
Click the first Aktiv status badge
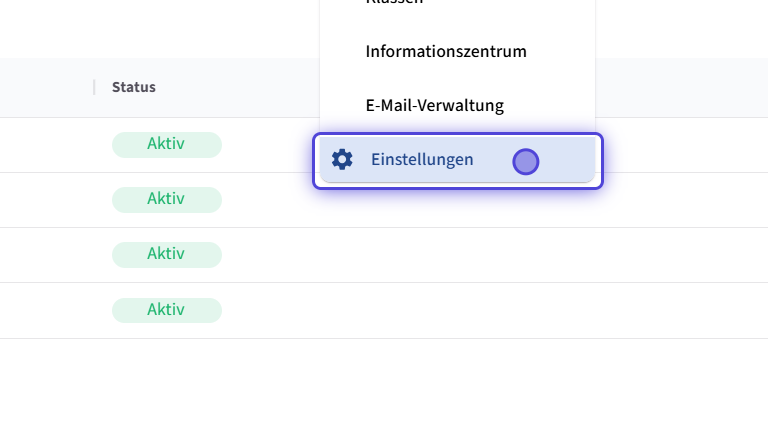click(x=166, y=143)
